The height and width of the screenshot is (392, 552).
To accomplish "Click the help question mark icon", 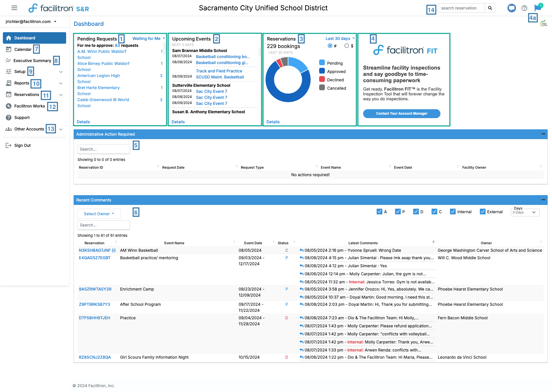I will 524,8.
